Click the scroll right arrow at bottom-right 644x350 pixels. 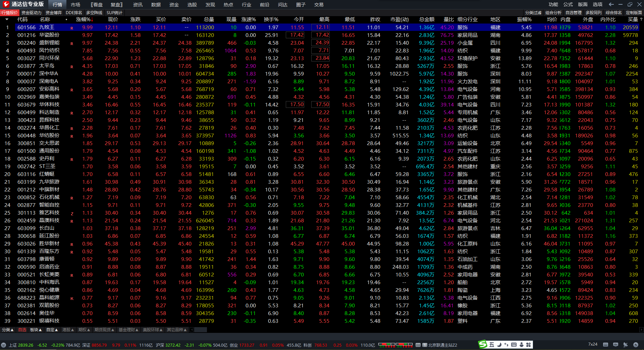(641, 330)
